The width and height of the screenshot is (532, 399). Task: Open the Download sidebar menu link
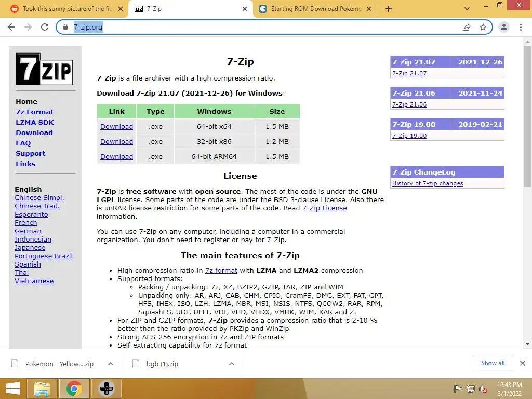(x=34, y=132)
